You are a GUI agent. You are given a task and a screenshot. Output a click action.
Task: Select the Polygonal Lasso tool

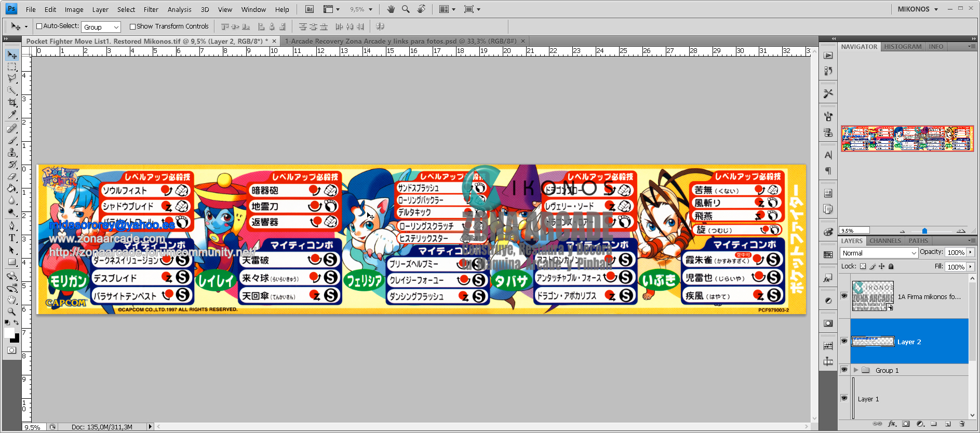12,78
